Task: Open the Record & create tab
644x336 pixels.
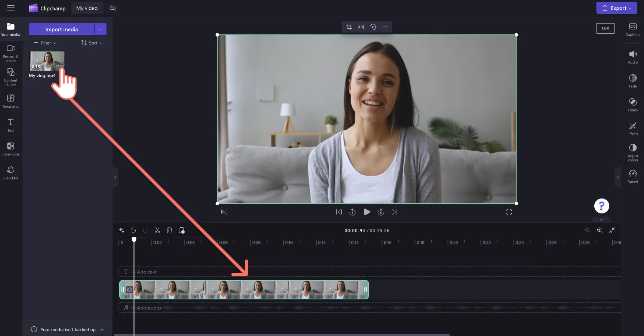Action: point(10,53)
